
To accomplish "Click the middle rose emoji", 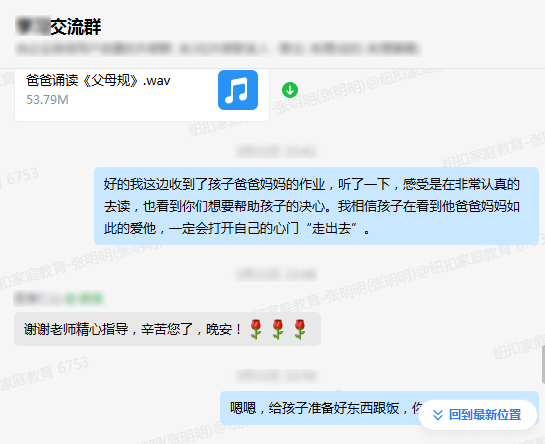I will coord(278,329).
